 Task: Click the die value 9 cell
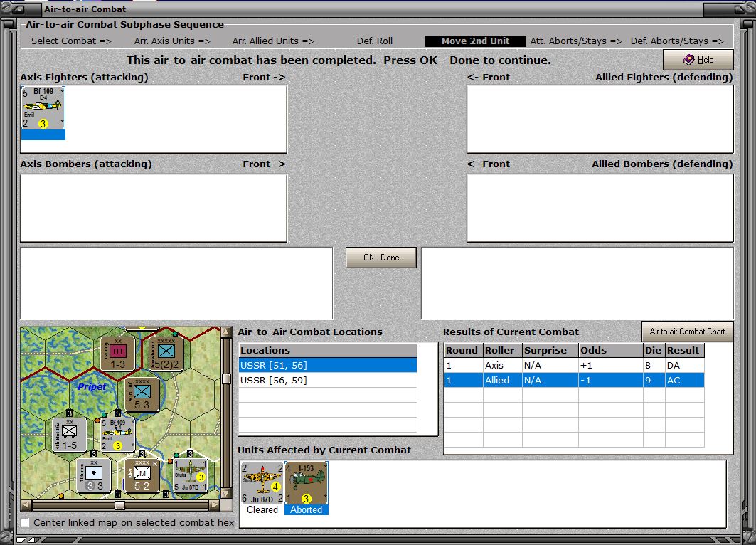(654, 380)
